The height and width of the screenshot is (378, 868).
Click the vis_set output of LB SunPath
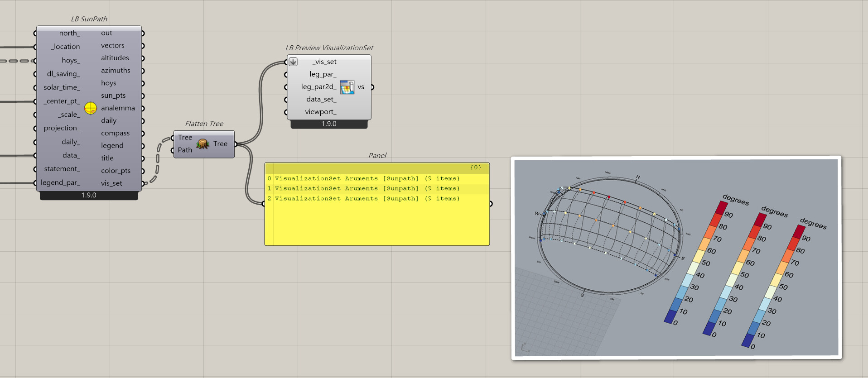point(111,183)
